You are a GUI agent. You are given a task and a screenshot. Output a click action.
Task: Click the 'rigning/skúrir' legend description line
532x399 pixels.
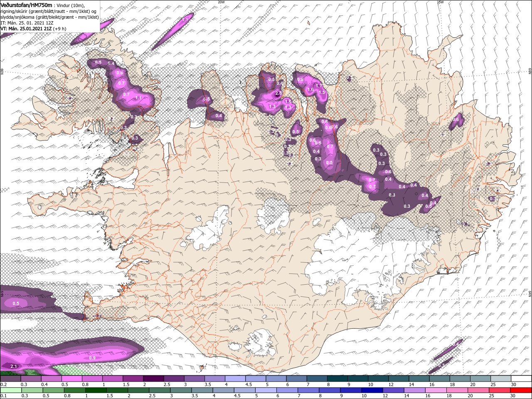coord(49,11)
